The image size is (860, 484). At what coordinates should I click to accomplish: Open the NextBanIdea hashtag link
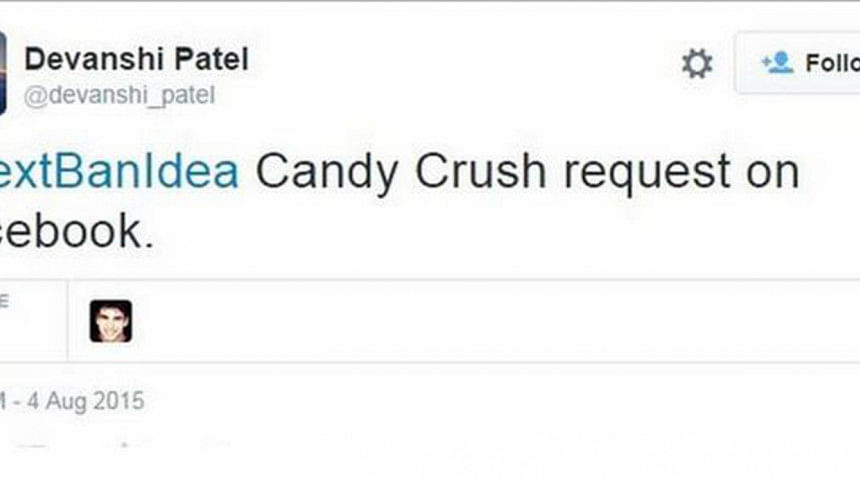119,172
